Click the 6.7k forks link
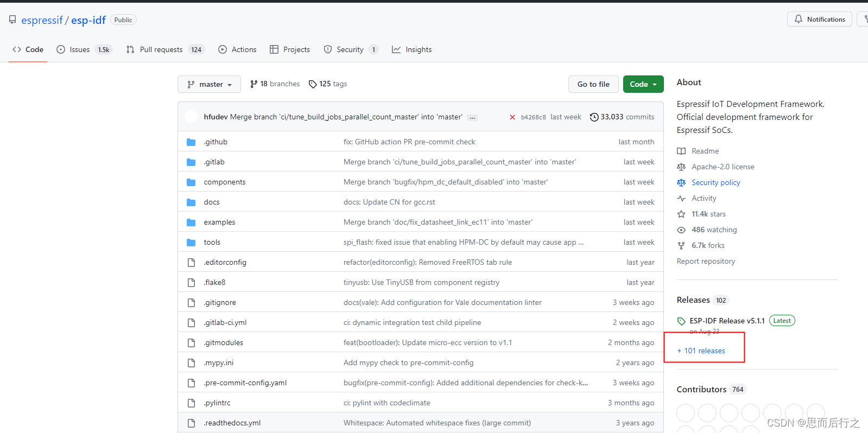This screenshot has height=433, width=868. tap(708, 246)
